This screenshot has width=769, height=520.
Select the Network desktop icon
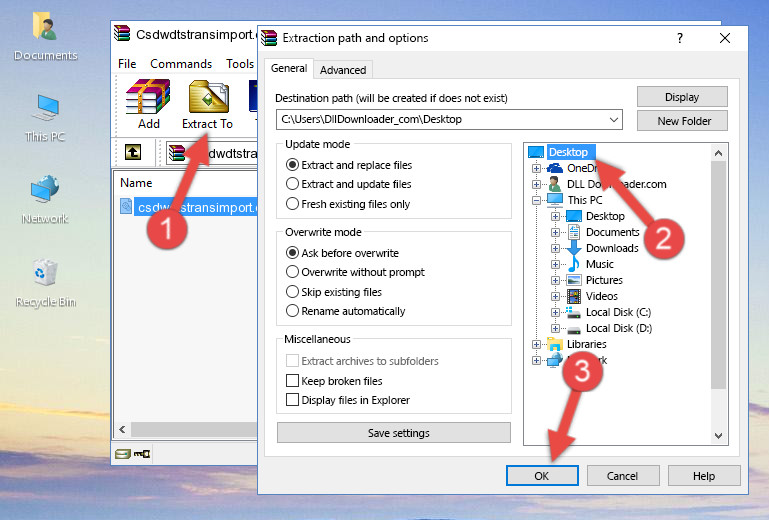pyautogui.click(x=45, y=200)
